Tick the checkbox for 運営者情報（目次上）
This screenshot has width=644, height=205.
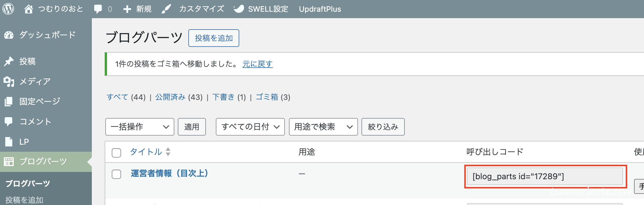116,174
